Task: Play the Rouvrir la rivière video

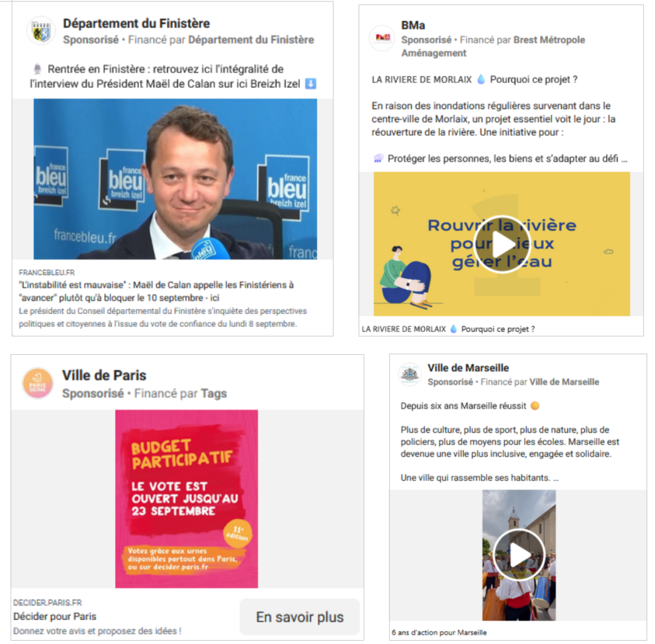Action: tap(502, 244)
